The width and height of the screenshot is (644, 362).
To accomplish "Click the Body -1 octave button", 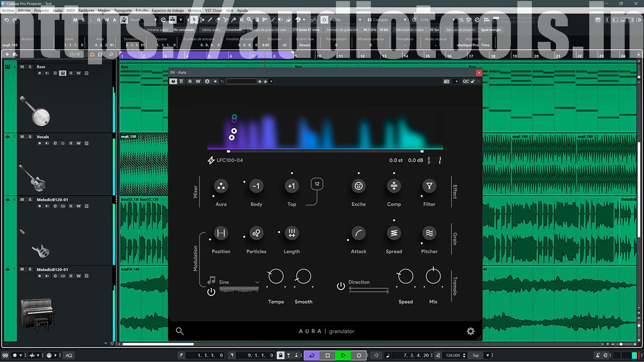I will 256,186.
